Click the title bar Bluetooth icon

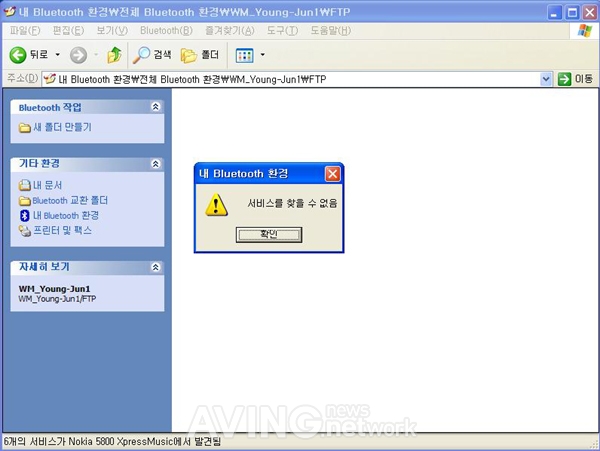tap(9, 11)
